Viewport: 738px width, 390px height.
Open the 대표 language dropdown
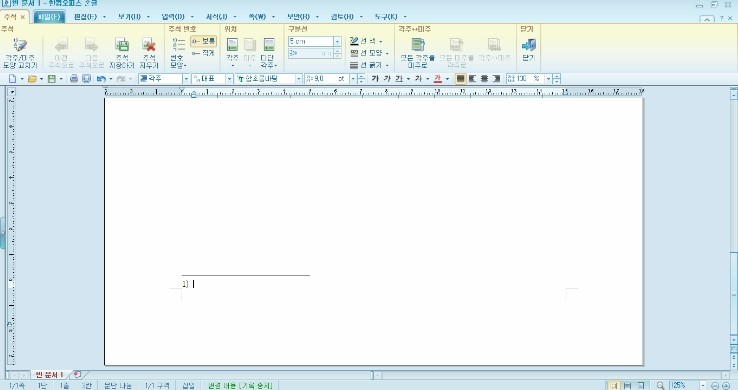(x=229, y=79)
